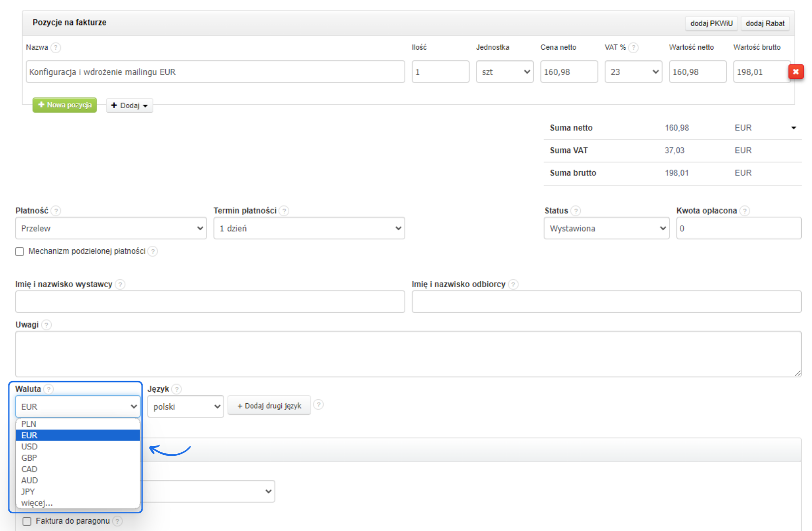
Task: Select USD from the currency list
Action: point(30,446)
